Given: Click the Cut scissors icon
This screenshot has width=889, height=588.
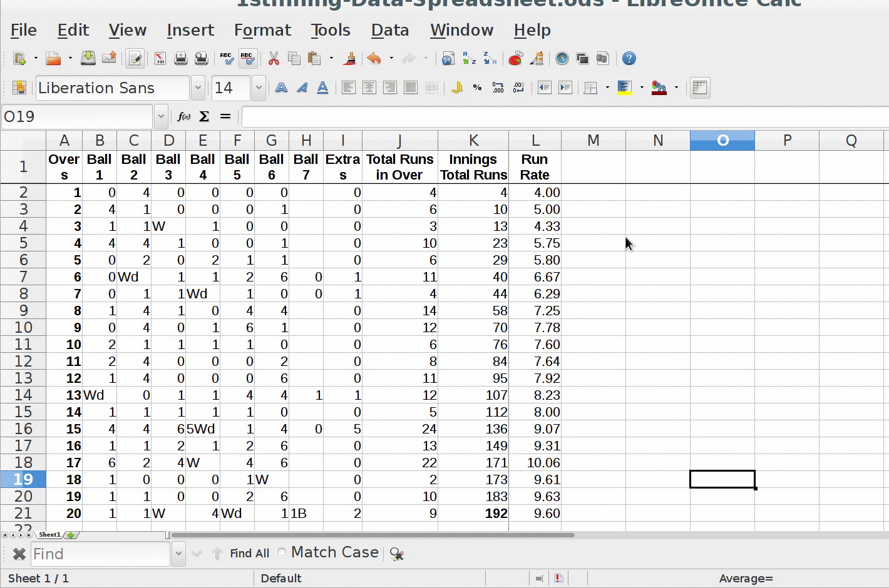Looking at the screenshot, I should 274,59.
